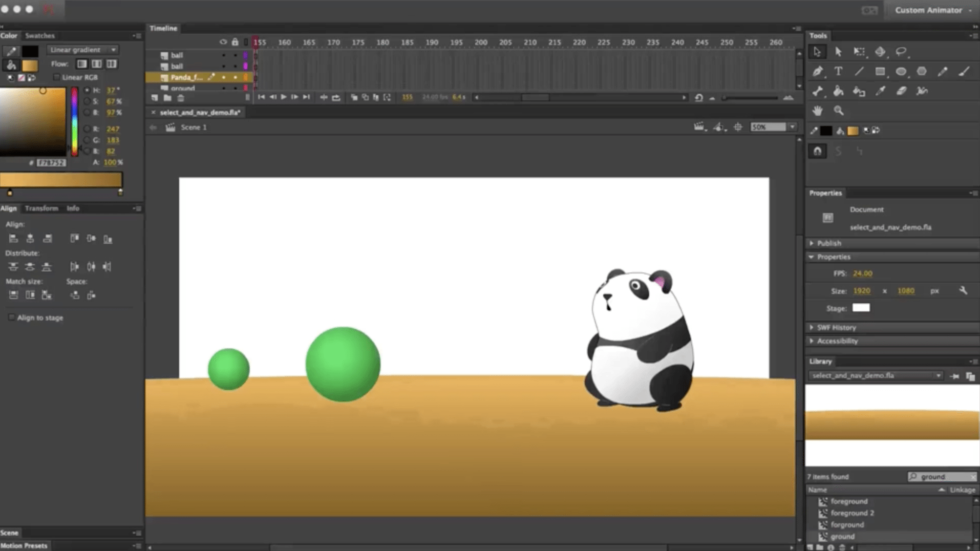
Task: Open select_and_nav_demo.fla document tab
Action: 200,112
